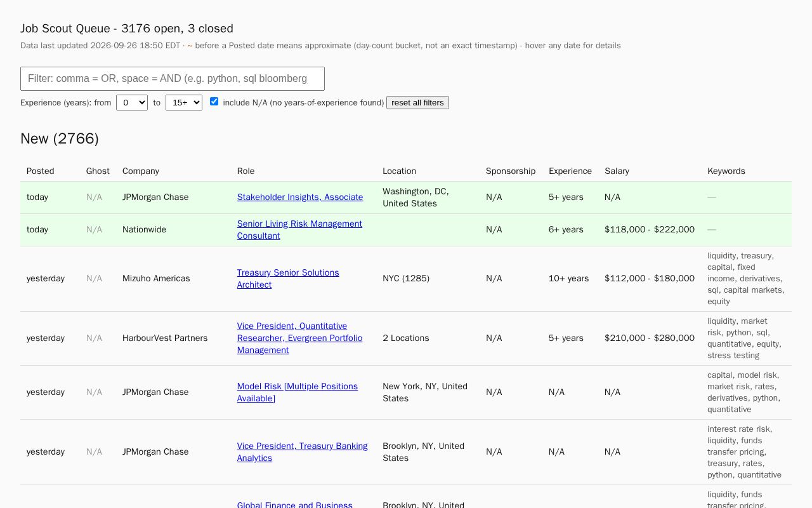
Task: Click the data last updated timestamp text
Action: pyautogui.click(x=100, y=45)
